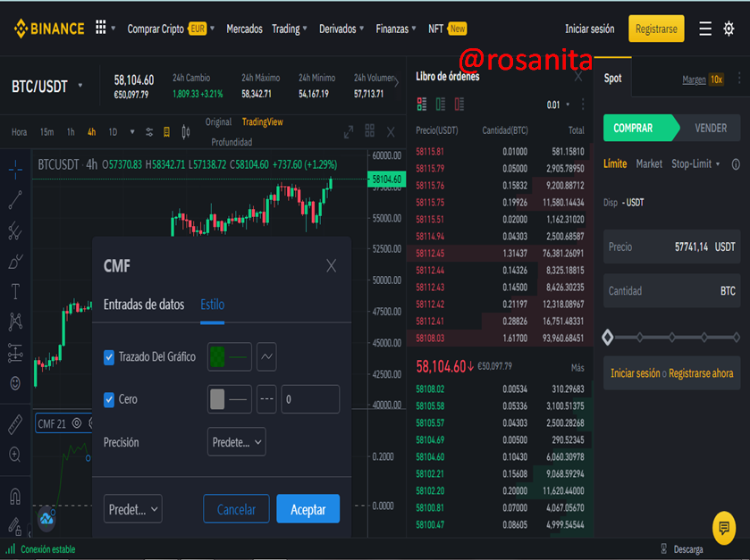The width and height of the screenshot is (750, 560).
Task: Select the XABCD pattern tool
Action: click(x=15, y=322)
